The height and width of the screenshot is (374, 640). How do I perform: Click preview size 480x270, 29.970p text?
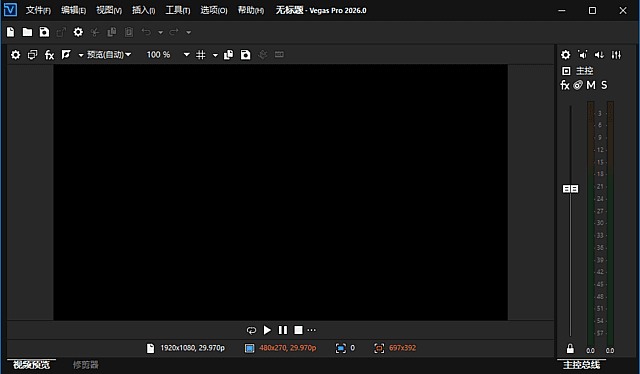[x=288, y=348]
